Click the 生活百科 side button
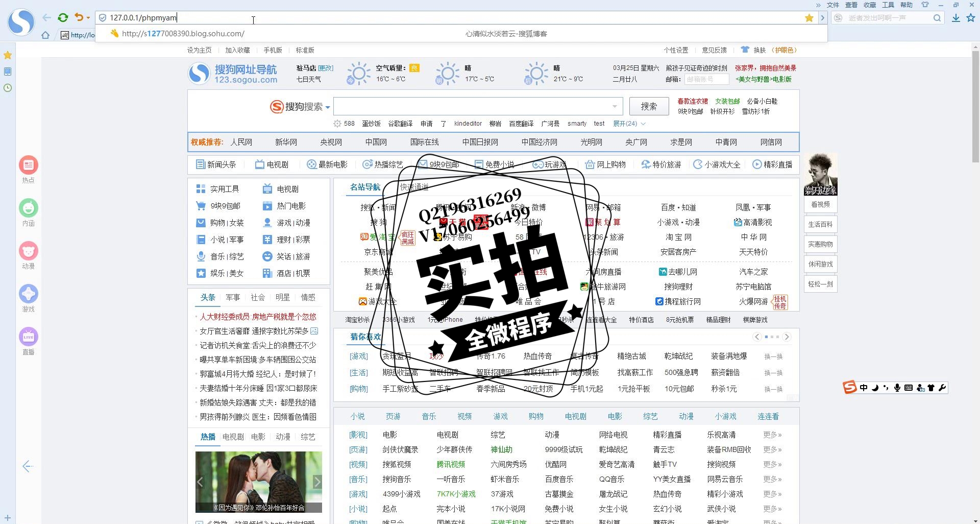Viewport: 980px width, 524px height. point(820,224)
